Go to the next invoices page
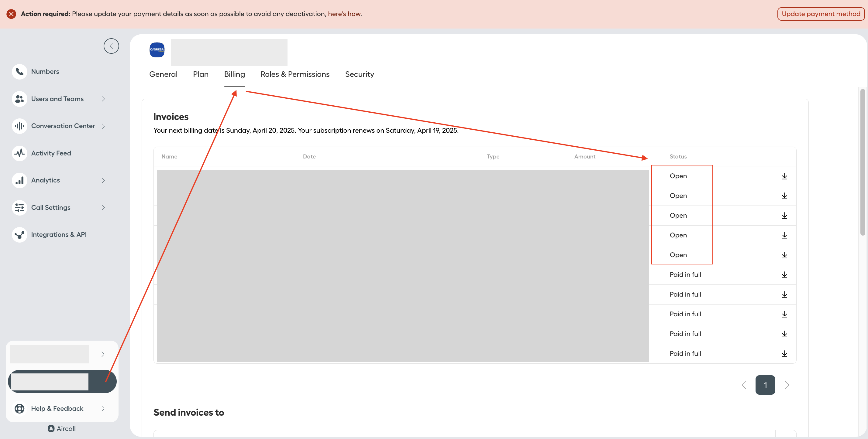 tap(787, 385)
